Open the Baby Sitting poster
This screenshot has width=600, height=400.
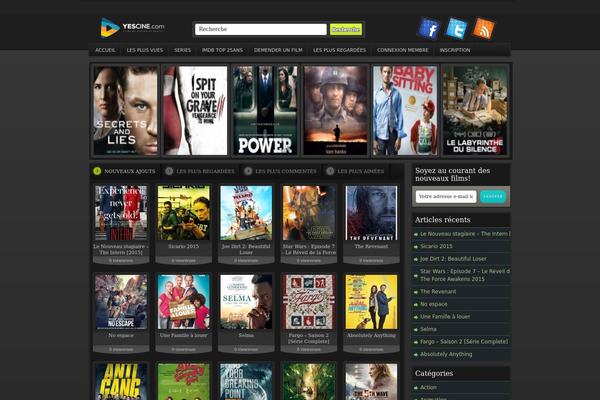tap(405, 110)
